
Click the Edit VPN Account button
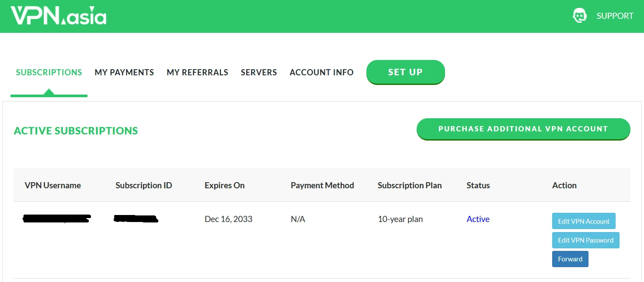[584, 221]
